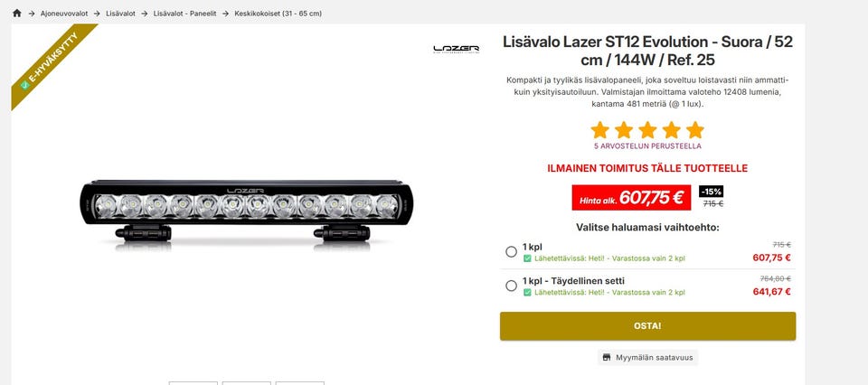Image resolution: width=868 pixels, height=385 pixels.
Task: Open Lisävalot breadcrumb category
Action: (x=120, y=14)
